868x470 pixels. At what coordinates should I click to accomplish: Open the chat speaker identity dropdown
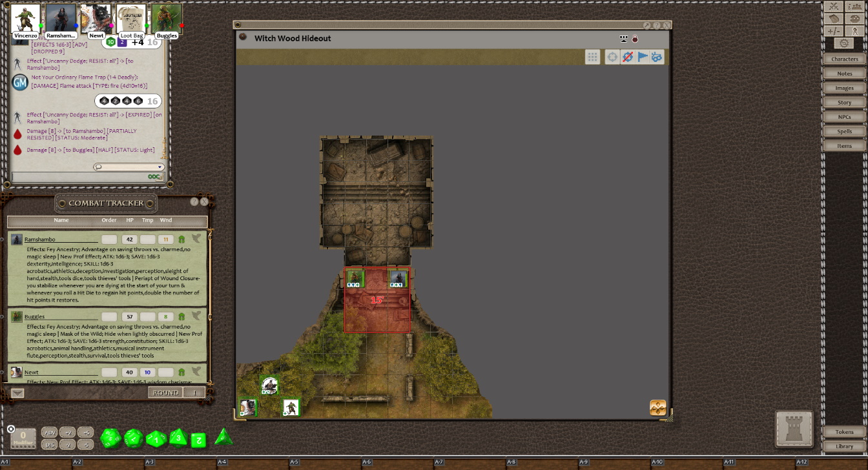(128, 167)
